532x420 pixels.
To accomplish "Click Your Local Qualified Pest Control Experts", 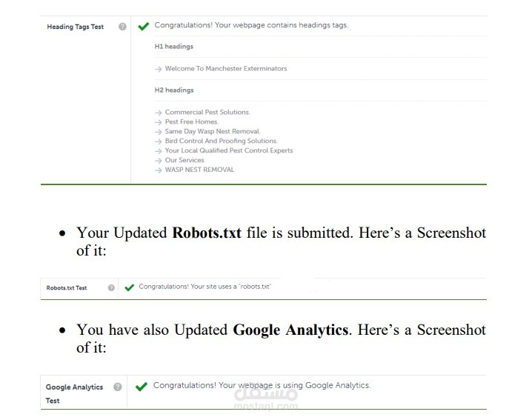I will 228,150.
